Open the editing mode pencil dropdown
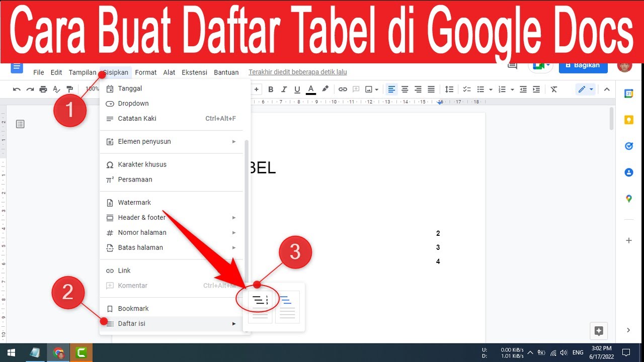The width and height of the screenshot is (644, 362). click(x=586, y=89)
